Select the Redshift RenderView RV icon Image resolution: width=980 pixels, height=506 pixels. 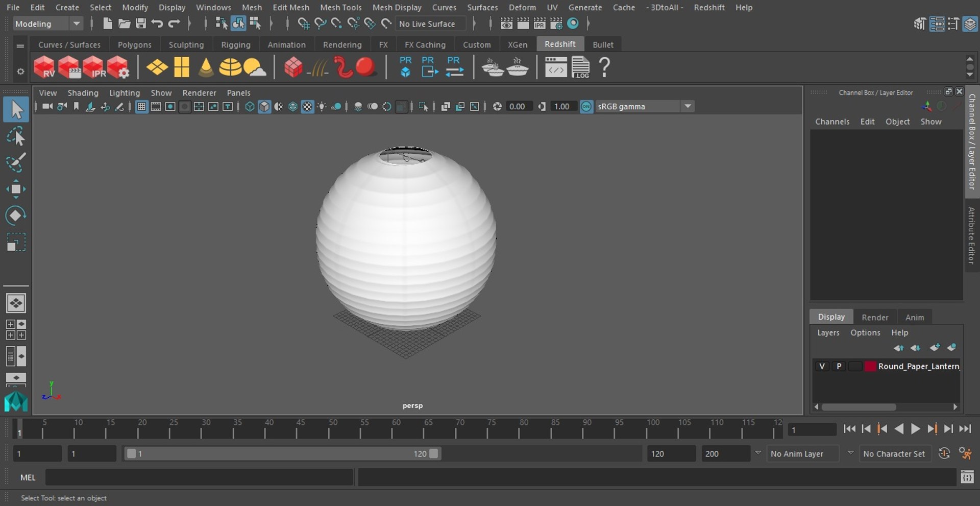point(44,67)
